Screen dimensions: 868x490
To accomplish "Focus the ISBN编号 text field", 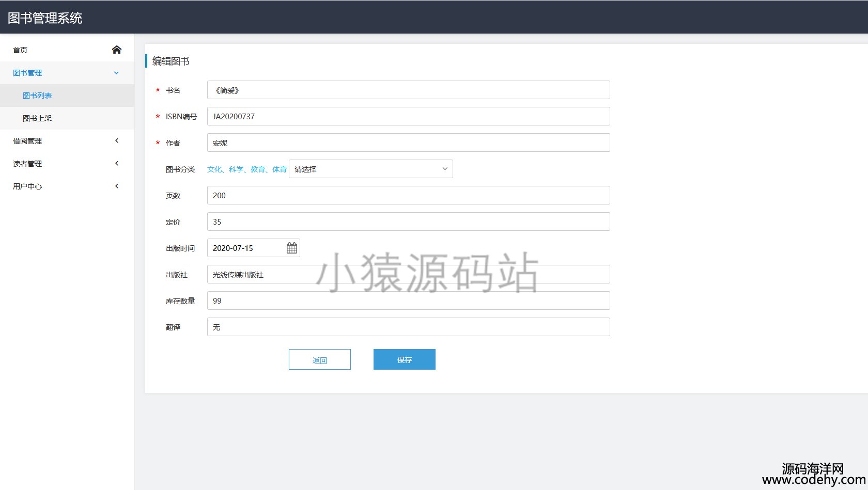I will tap(408, 117).
